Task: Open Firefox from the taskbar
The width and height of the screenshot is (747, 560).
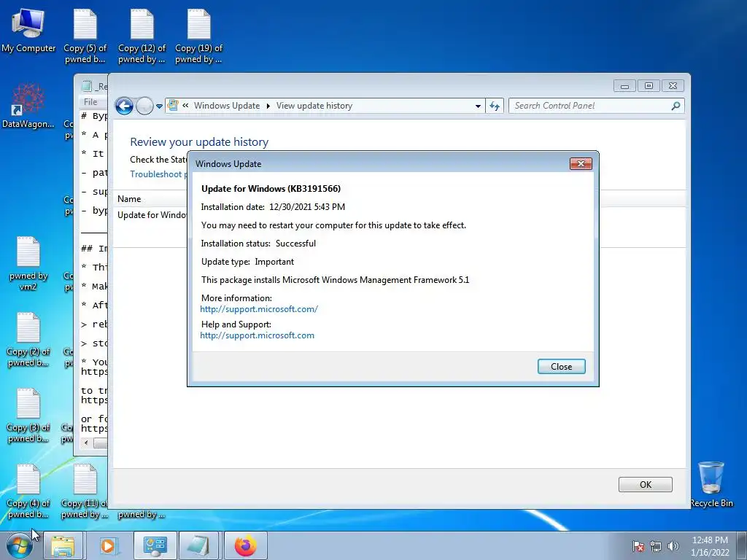Action: [x=246, y=545]
